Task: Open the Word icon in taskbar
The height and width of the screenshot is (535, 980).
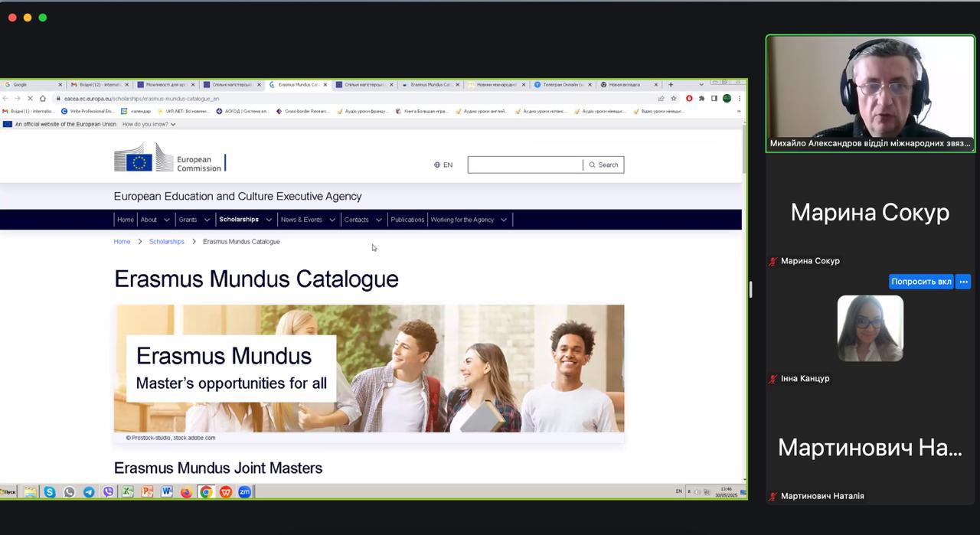Action: pos(167,492)
